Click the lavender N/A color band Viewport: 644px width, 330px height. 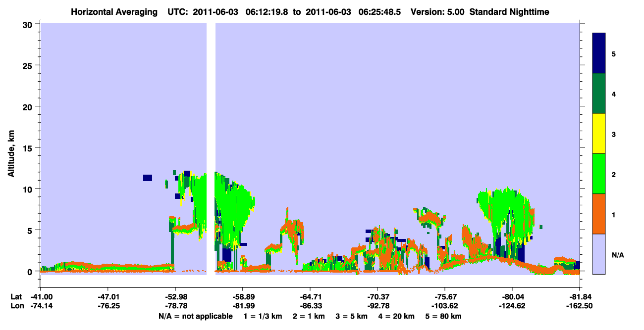599,254
